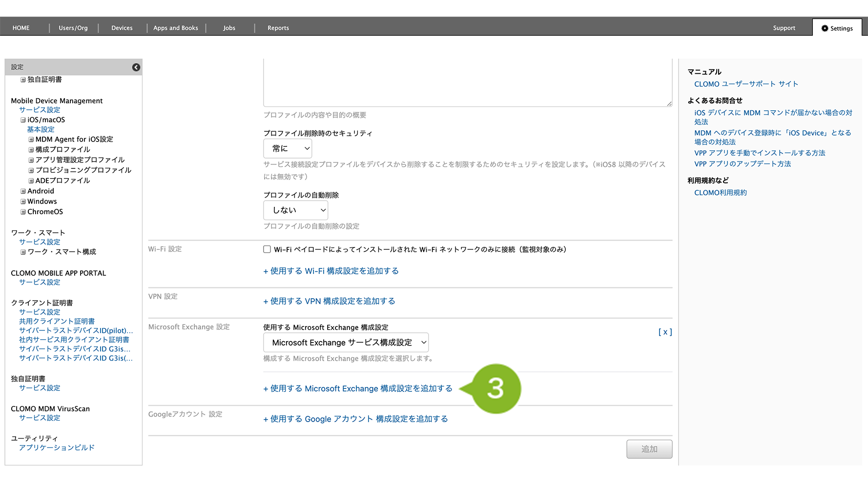Open プロファイル削除時のセキュリティ dropdown
Image resolution: width=868 pixels, height=488 pixels.
288,148
